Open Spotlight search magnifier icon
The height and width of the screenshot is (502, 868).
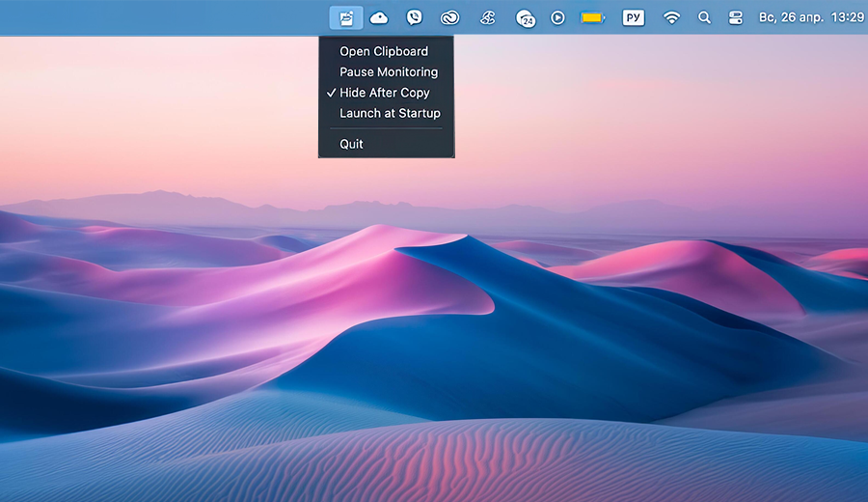pos(704,17)
